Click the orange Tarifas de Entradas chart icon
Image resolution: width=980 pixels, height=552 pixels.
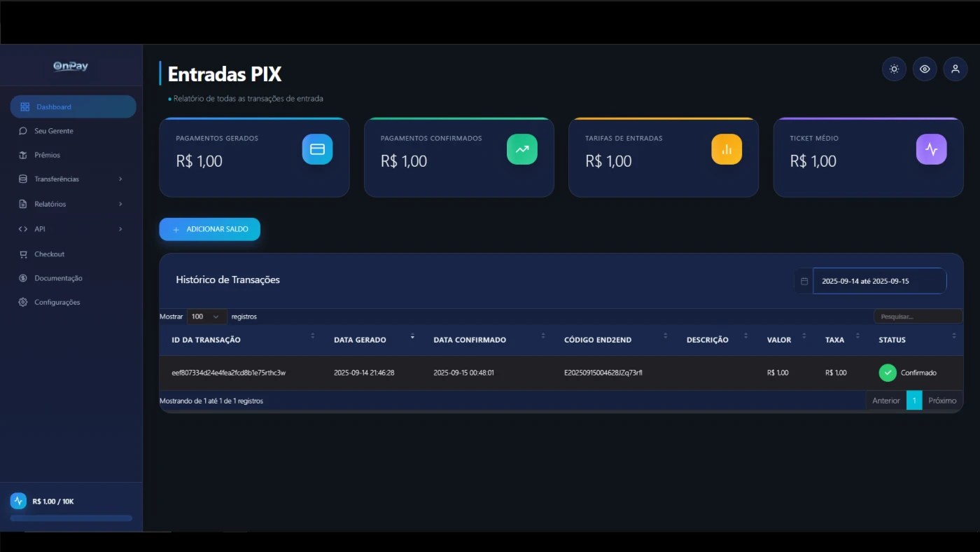coord(727,149)
